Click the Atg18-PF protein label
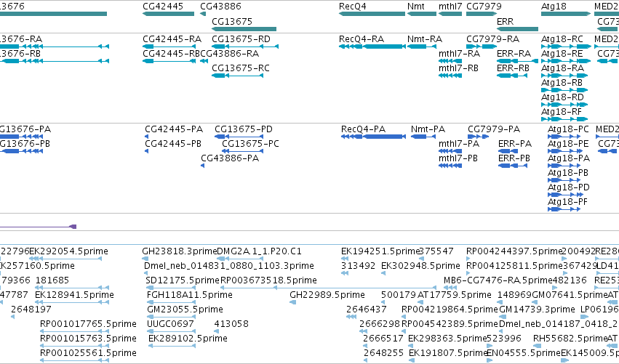619x364 pixels. (x=567, y=202)
